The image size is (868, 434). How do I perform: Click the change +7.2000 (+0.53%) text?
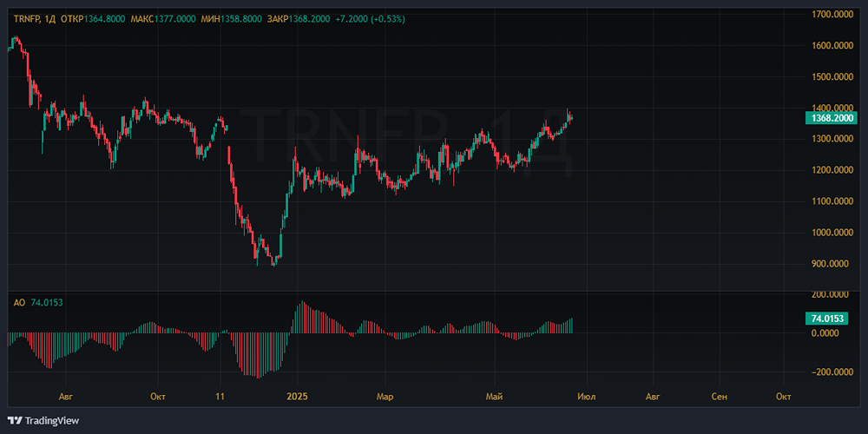(371, 19)
